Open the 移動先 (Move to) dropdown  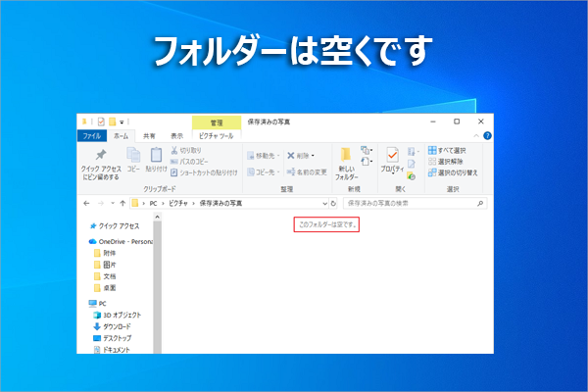coord(264,156)
